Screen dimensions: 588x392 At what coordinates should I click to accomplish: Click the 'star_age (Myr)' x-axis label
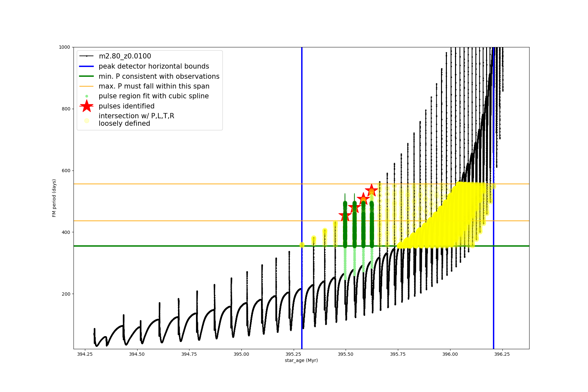[301, 360]
